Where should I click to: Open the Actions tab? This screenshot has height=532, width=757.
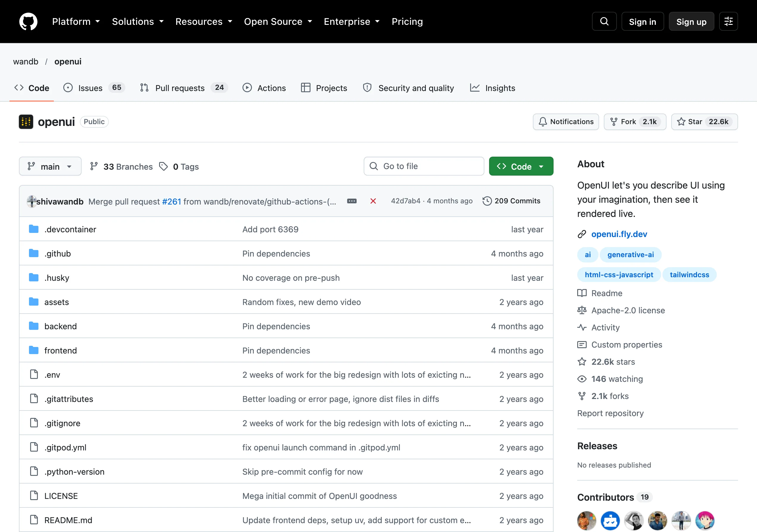[x=264, y=88]
